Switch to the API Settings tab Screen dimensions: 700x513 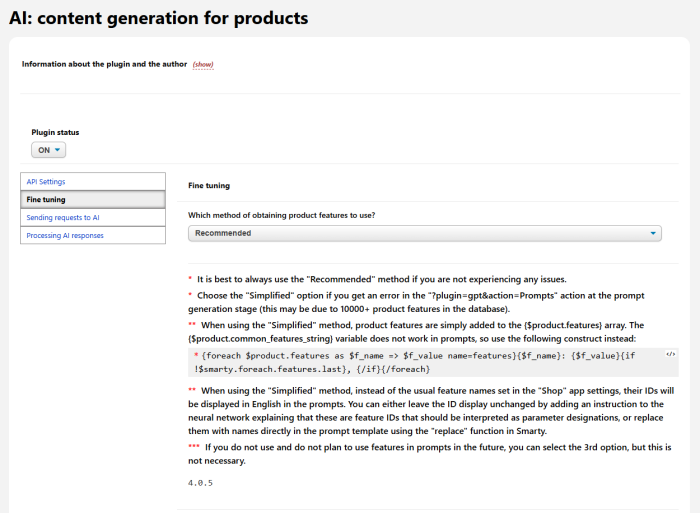[x=93, y=182]
